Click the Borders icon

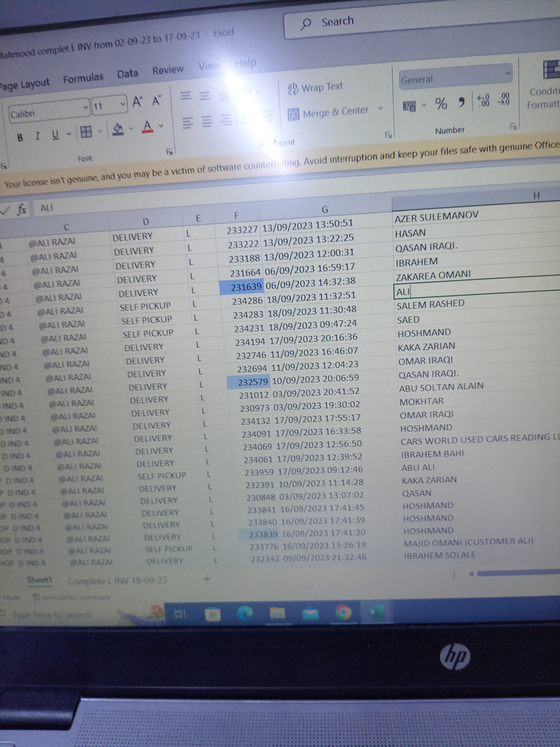click(86, 132)
